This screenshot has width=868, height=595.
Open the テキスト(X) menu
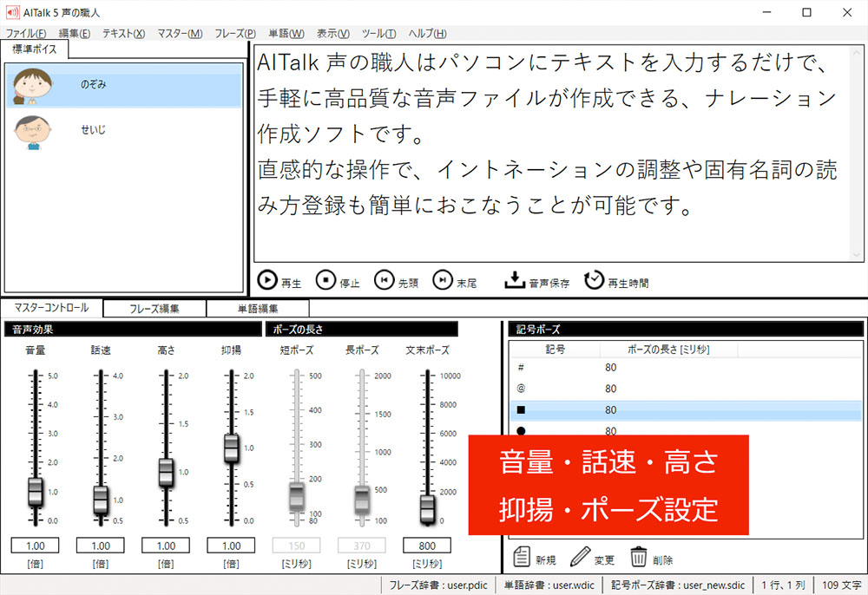[123, 34]
